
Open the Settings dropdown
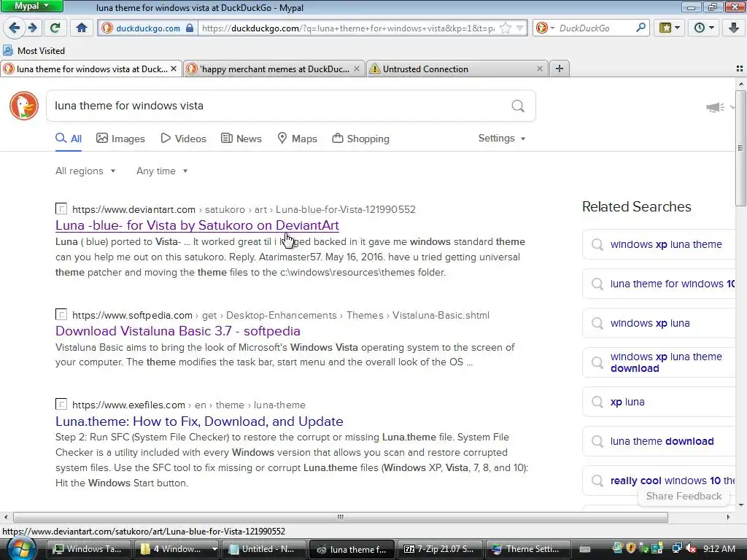tap(502, 138)
